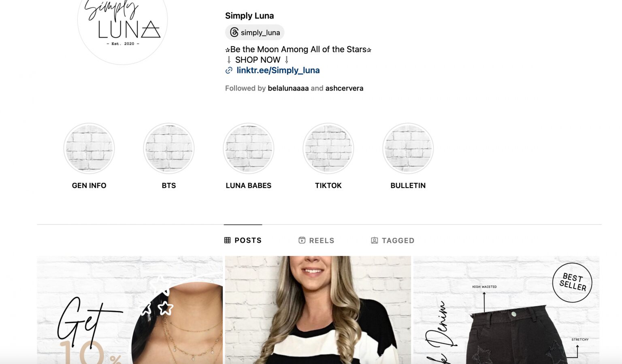
Task: Open the GEN INFO story highlight
Action: (89, 148)
